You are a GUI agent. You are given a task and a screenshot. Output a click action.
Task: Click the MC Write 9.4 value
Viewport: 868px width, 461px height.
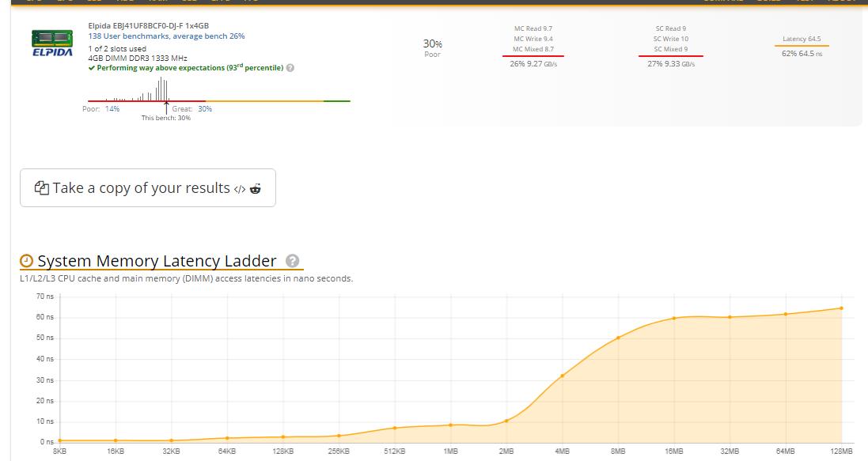[533, 39]
